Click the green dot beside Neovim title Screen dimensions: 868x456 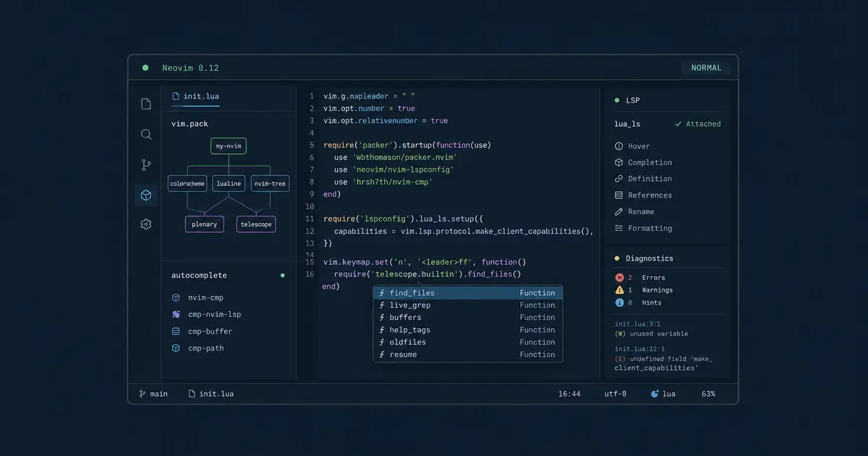click(145, 68)
